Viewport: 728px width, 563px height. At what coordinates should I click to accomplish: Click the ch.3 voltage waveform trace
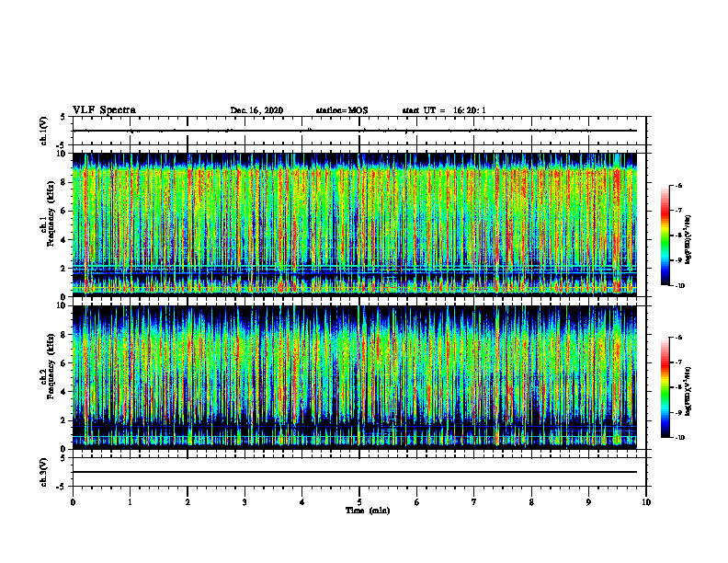355,472
